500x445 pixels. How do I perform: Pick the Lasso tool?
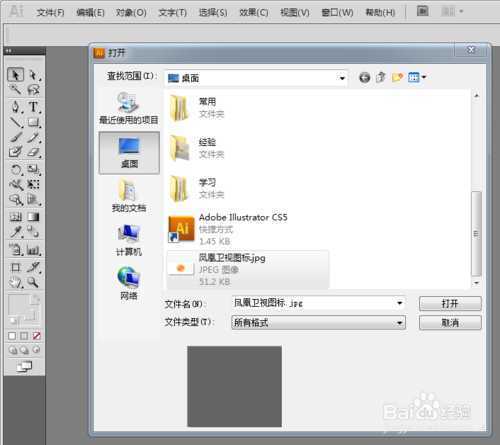click(x=33, y=90)
